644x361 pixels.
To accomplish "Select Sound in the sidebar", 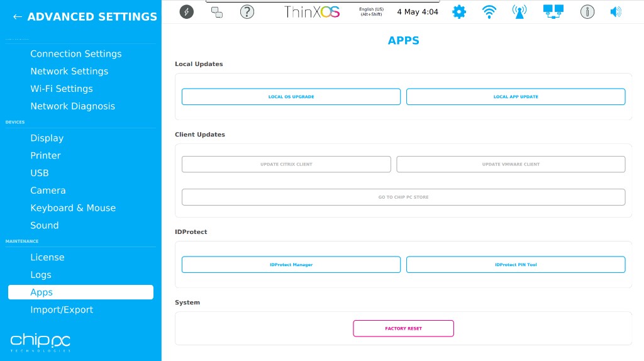I will [45, 226].
